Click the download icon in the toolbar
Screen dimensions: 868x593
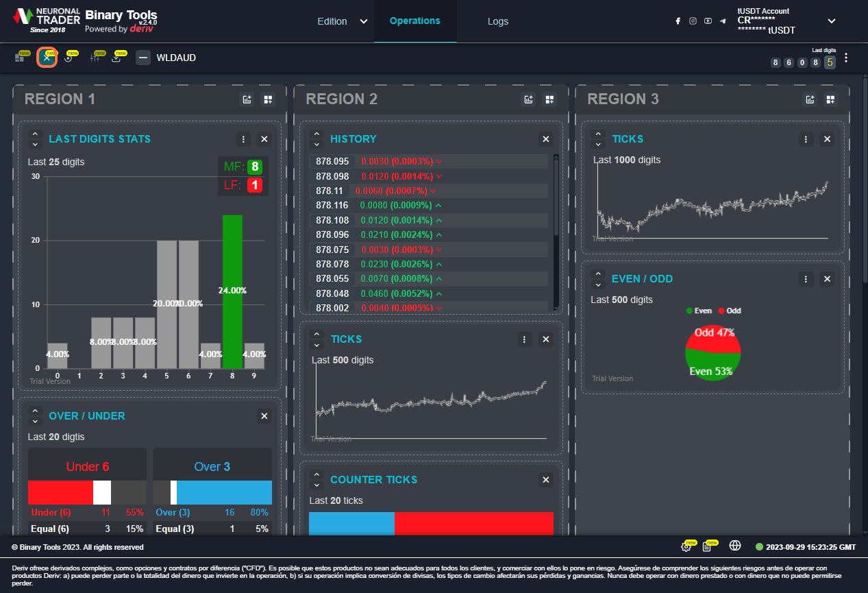click(116, 58)
